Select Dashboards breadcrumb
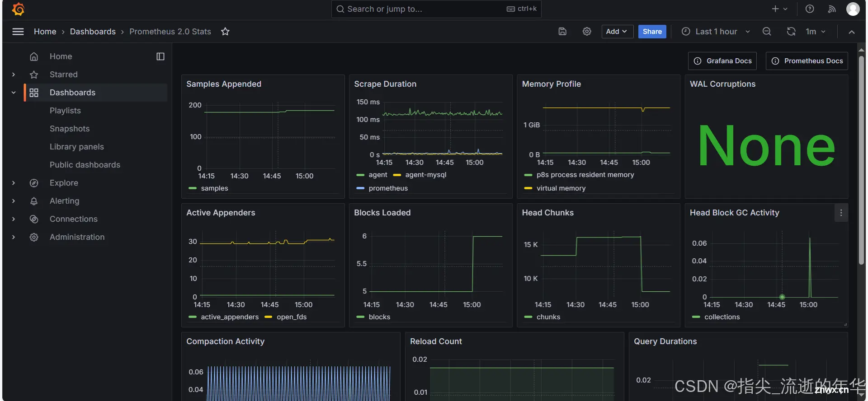 (93, 32)
